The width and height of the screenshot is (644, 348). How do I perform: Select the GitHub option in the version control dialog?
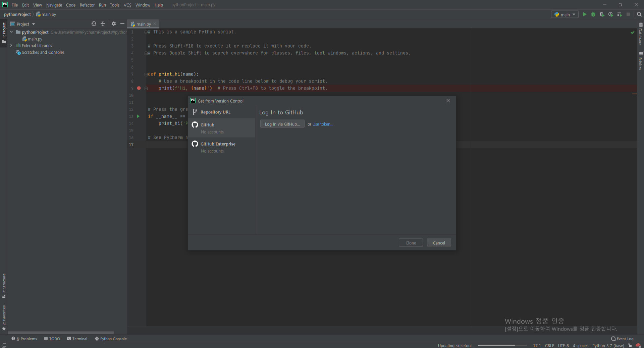221,128
